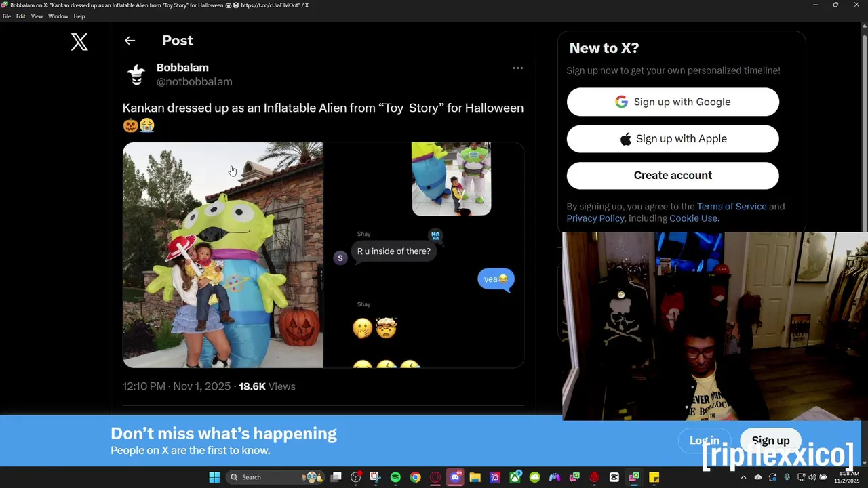This screenshot has width=868, height=488.
Task: Open the @notbobbalam handle link
Action: coord(195,81)
